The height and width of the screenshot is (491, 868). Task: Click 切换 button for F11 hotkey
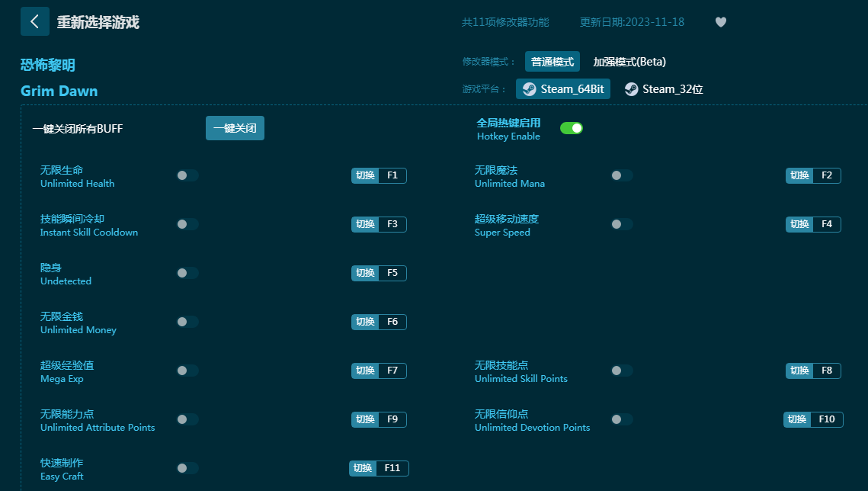[x=364, y=468]
